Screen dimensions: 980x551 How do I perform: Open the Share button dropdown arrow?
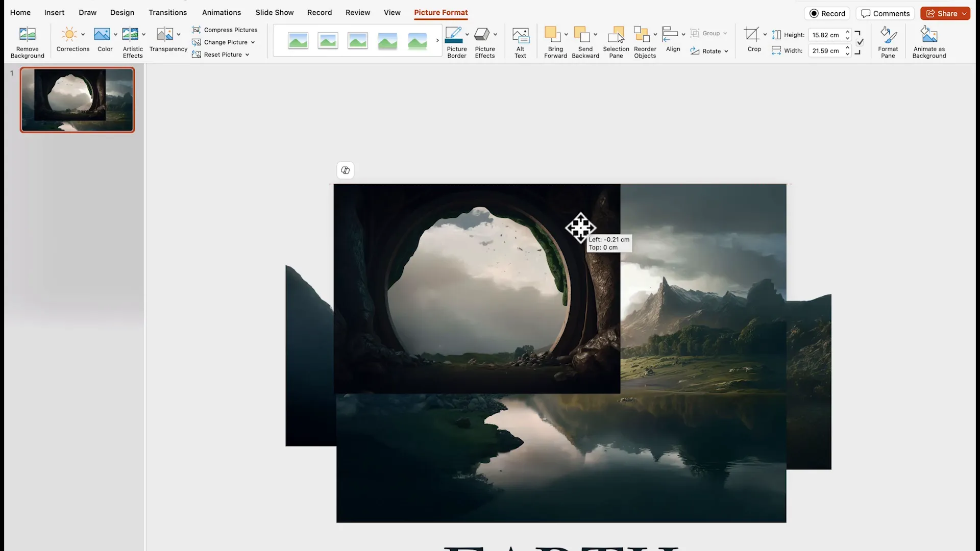point(964,14)
